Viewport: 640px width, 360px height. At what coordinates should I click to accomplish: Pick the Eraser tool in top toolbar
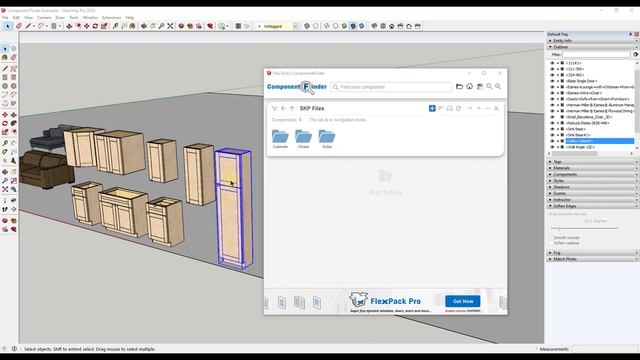point(19,26)
